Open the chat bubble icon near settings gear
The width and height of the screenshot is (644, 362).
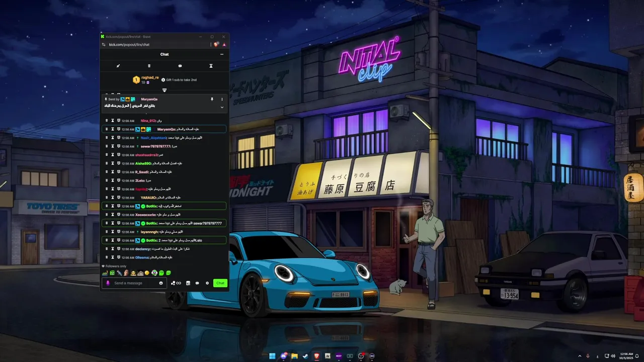pyautogui.click(x=197, y=283)
